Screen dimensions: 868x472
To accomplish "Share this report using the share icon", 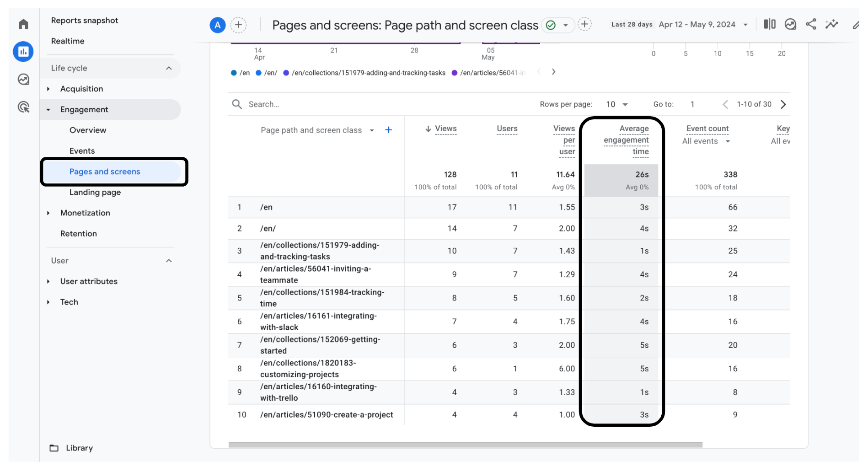I will (x=811, y=24).
